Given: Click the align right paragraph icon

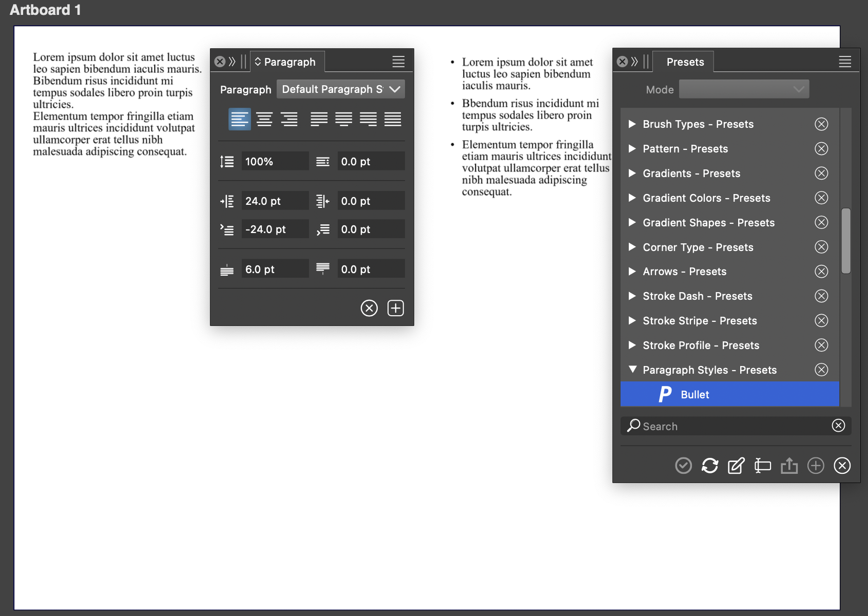Looking at the screenshot, I should click(x=289, y=119).
